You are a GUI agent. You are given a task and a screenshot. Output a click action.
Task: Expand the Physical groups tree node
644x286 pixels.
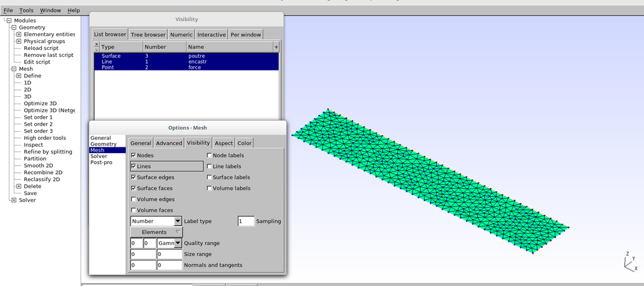point(19,41)
